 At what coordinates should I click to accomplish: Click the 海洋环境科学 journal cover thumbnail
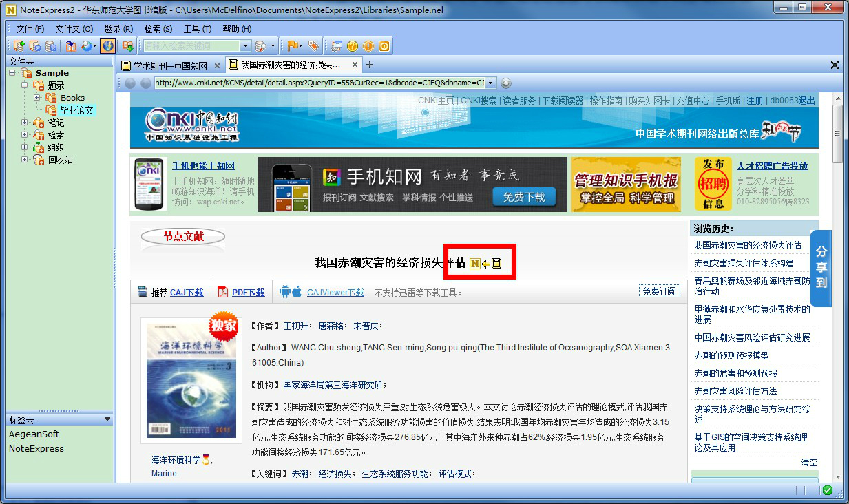(x=191, y=381)
